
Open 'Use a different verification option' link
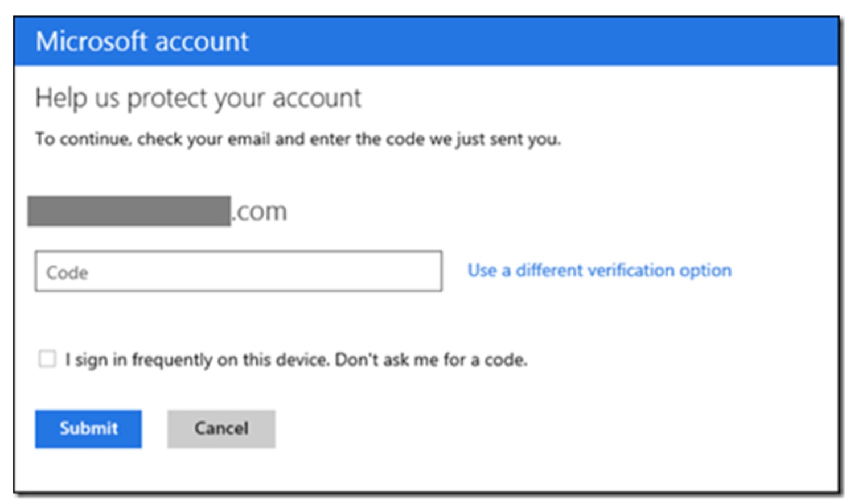click(x=599, y=270)
